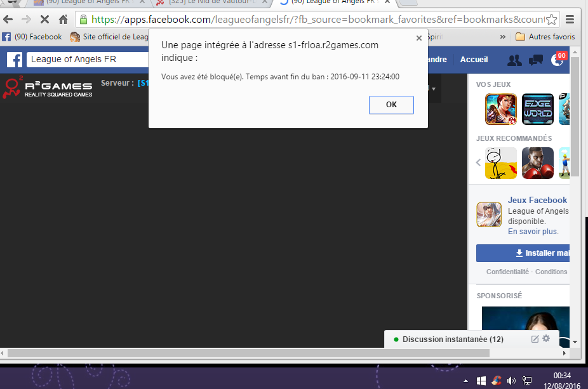Stop page loading in the browser toolbar

tap(44, 20)
